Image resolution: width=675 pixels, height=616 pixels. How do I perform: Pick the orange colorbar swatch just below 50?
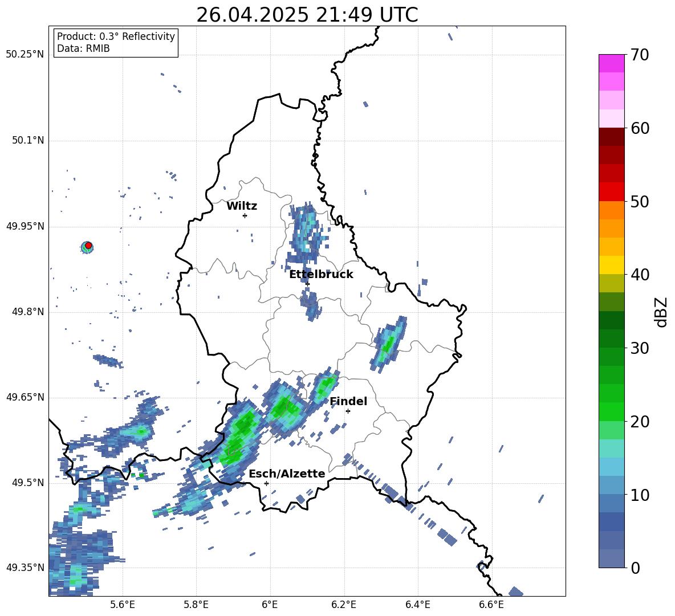tap(611, 210)
